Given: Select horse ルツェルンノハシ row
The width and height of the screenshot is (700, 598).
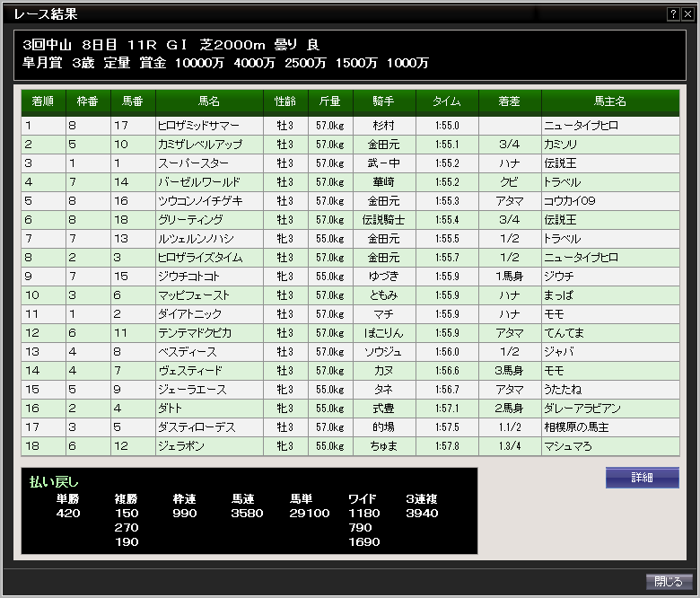Looking at the screenshot, I should [x=350, y=239].
